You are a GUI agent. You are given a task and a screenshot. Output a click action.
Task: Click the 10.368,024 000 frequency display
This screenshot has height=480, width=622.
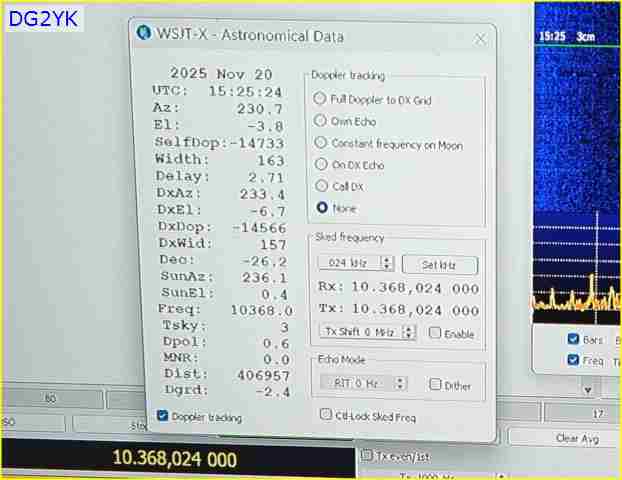click(x=175, y=459)
